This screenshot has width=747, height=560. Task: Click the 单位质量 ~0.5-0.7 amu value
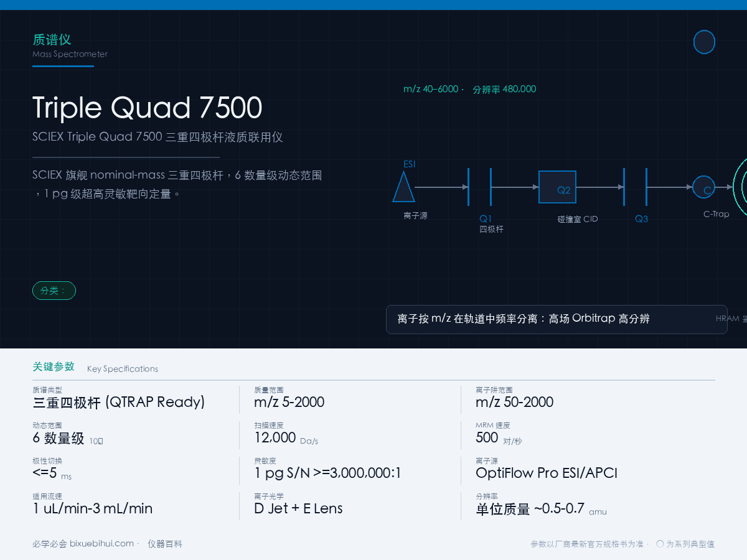[541, 509]
